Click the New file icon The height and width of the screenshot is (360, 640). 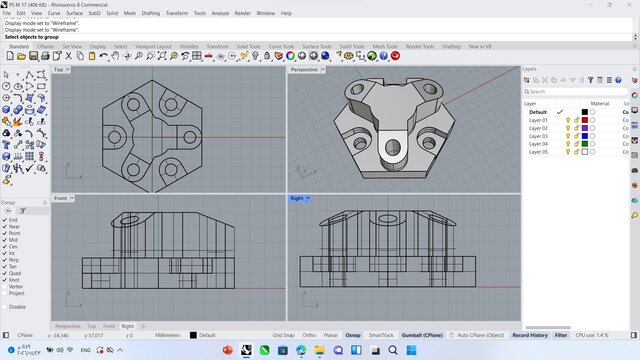point(10,56)
